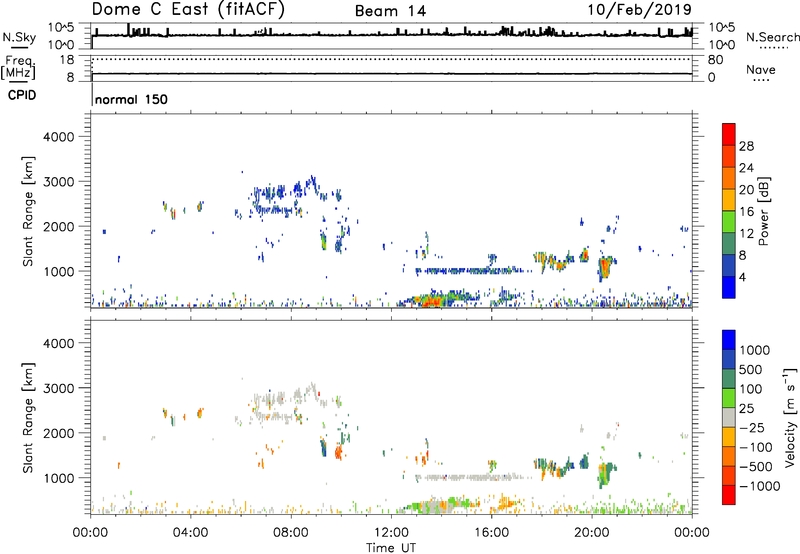Click the date "10/Feb/2019"

(x=639, y=9)
